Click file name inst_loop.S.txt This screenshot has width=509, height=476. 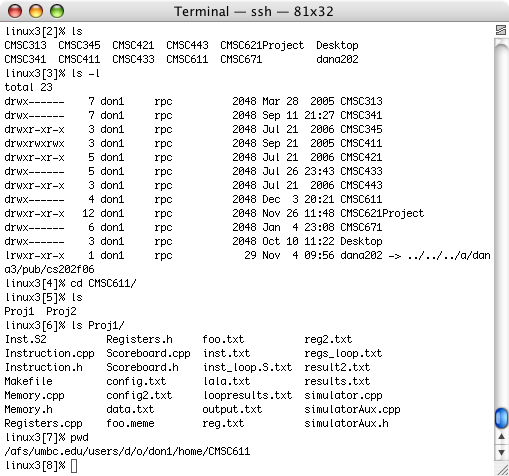(x=247, y=367)
